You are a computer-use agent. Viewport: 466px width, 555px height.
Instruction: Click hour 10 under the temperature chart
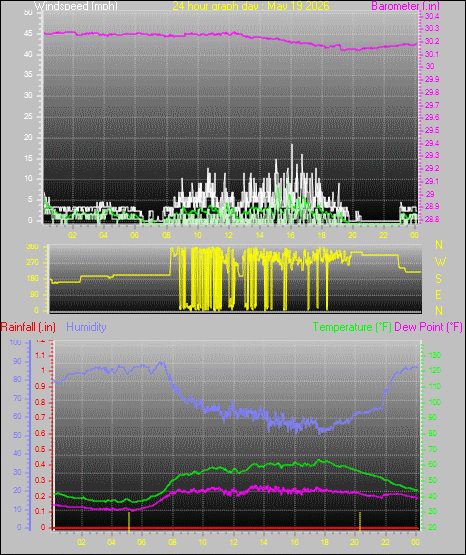tap(202, 542)
